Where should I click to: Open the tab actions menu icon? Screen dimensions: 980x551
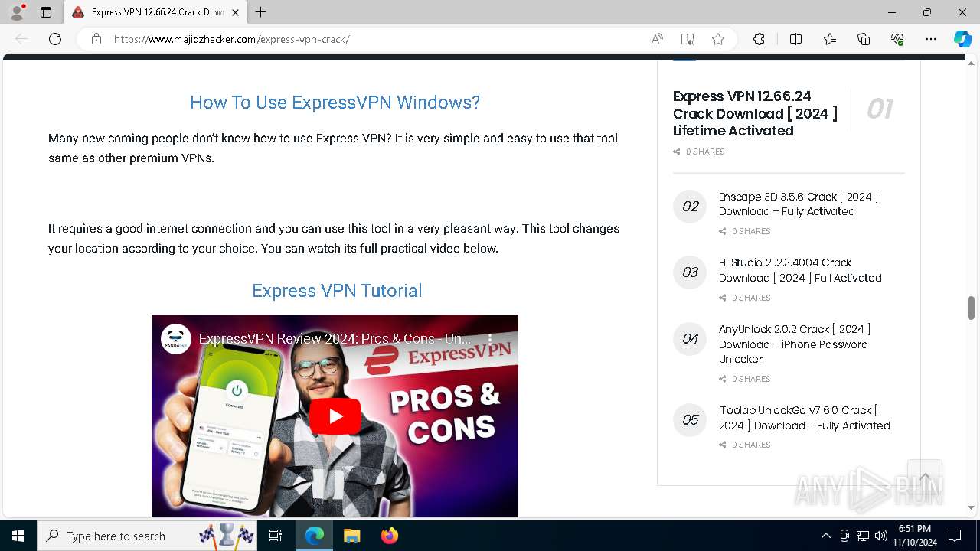(46, 12)
